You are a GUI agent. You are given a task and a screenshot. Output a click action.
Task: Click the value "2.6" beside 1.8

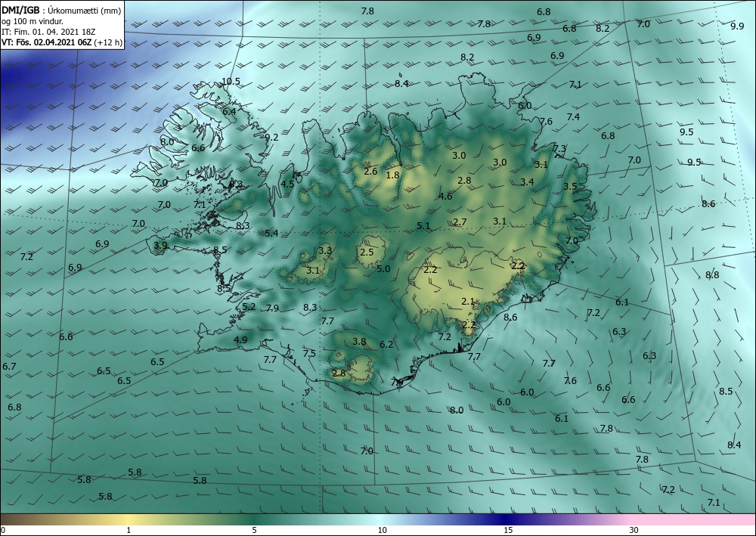370,172
